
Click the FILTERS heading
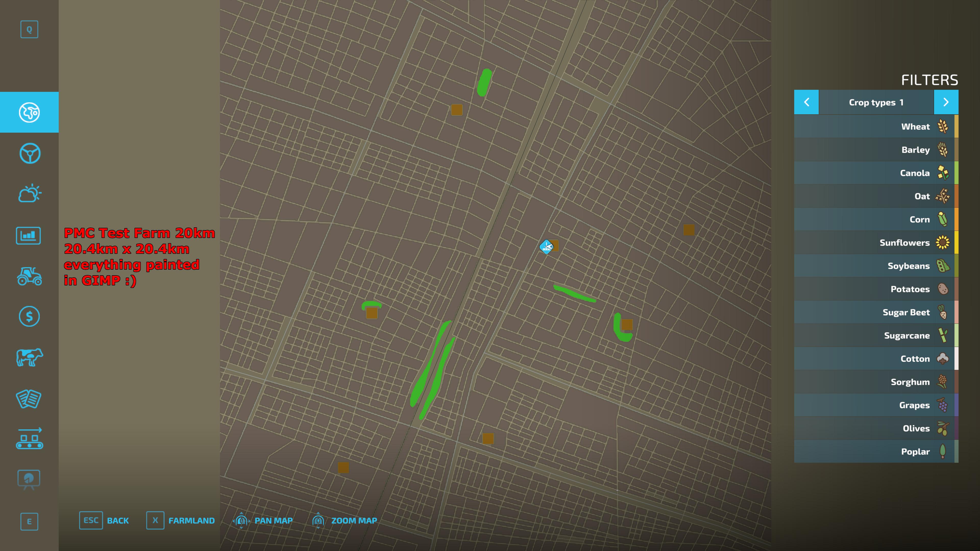pyautogui.click(x=929, y=80)
